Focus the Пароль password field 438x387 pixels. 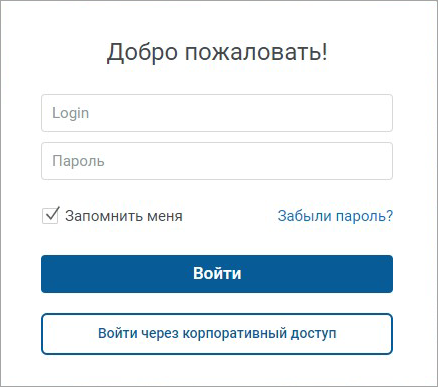[x=217, y=161]
